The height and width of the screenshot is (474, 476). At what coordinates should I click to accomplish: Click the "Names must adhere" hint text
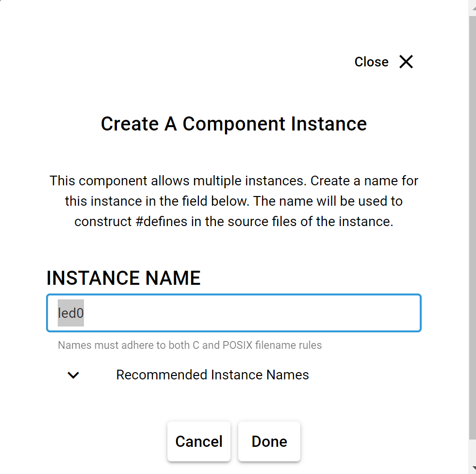point(190,345)
